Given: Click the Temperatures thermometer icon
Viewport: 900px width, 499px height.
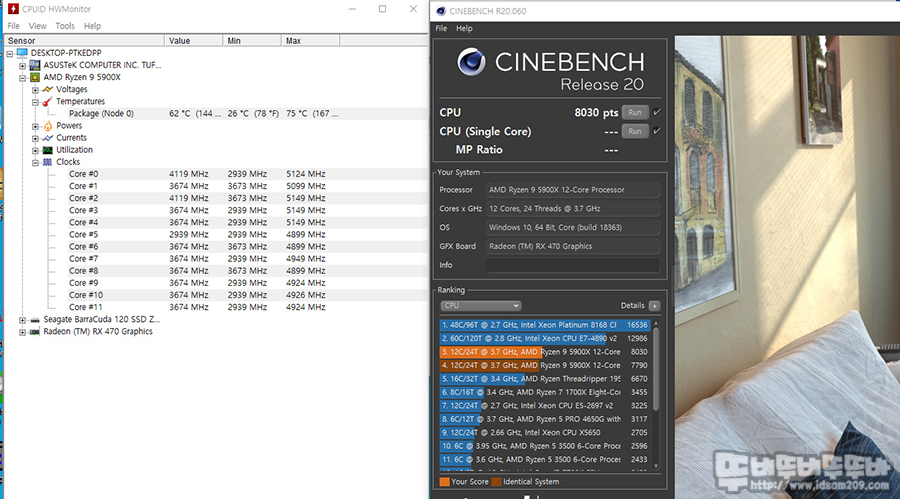Looking at the screenshot, I should point(48,102).
